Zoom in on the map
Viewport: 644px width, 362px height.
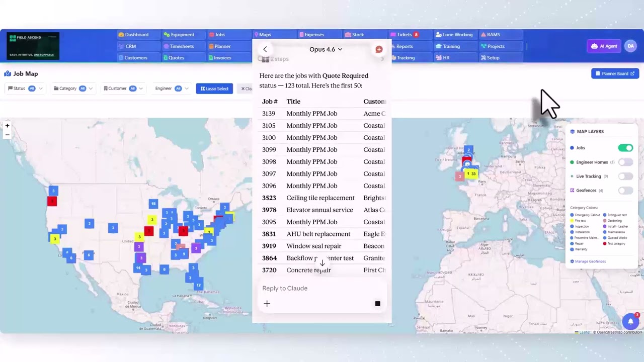[x=7, y=126]
